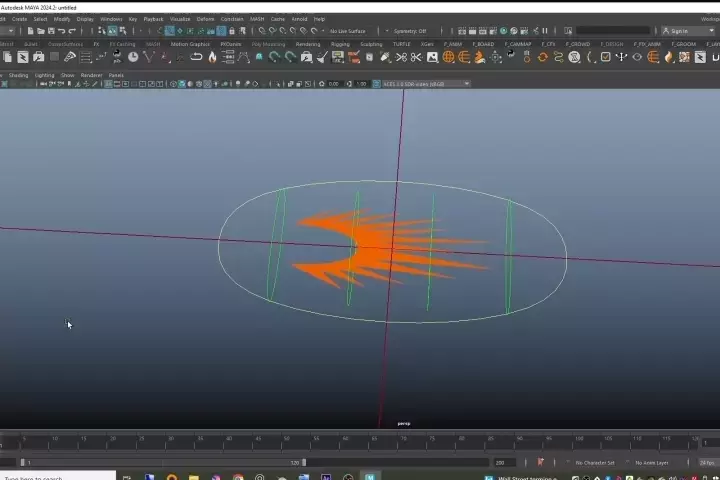Click the animation end time field showing 200
This screenshot has width=720, height=480.
[x=505, y=463]
